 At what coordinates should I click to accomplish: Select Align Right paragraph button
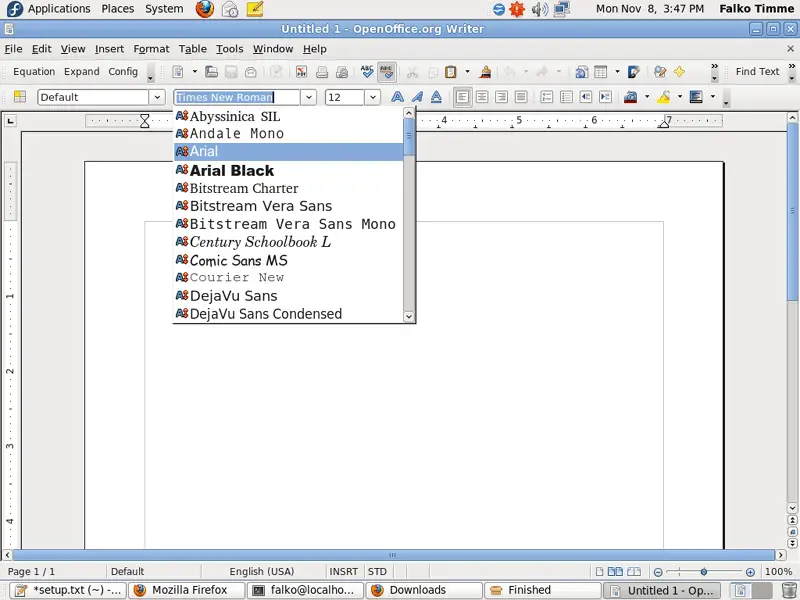click(x=502, y=97)
